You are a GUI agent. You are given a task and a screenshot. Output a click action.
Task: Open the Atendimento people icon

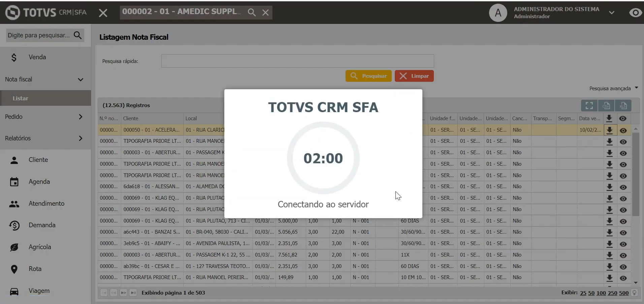tap(14, 204)
